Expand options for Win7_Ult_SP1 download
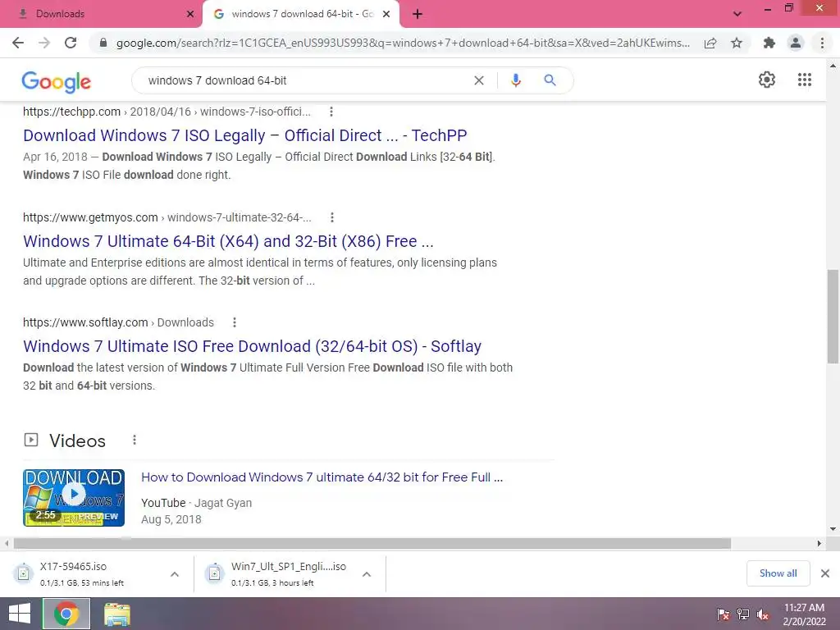The image size is (840, 630). click(x=367, y=573)
